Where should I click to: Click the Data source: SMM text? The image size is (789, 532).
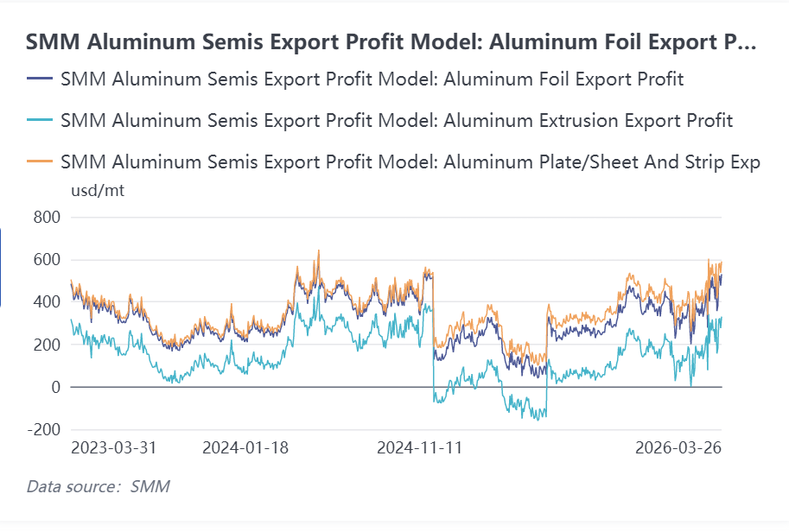[98, 486]
